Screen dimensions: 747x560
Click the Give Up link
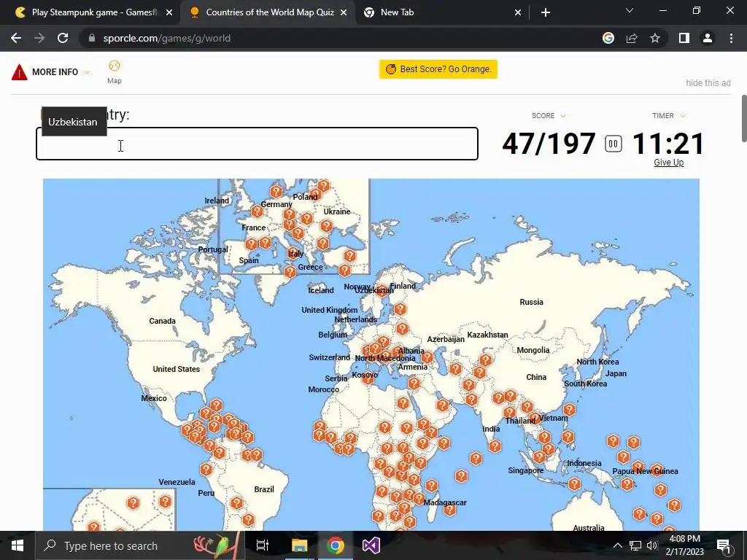coord(668,163)
